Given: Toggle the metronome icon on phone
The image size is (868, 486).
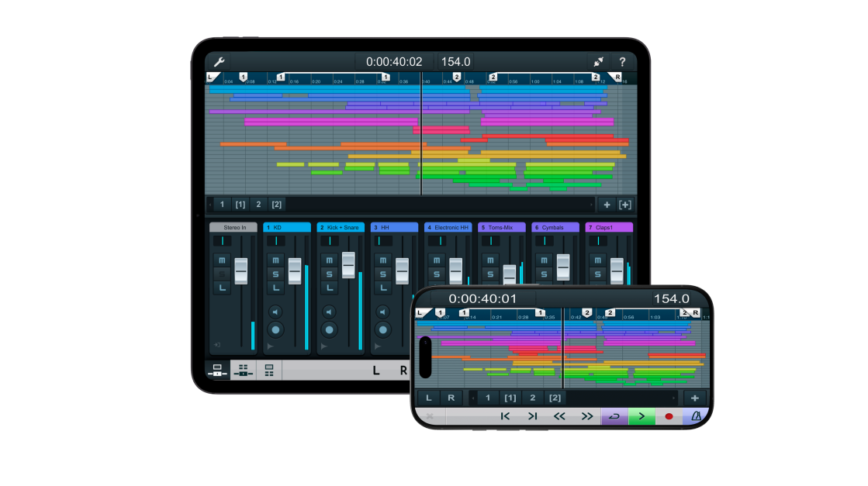Looking at the screenshot, I should pos(696,416).
